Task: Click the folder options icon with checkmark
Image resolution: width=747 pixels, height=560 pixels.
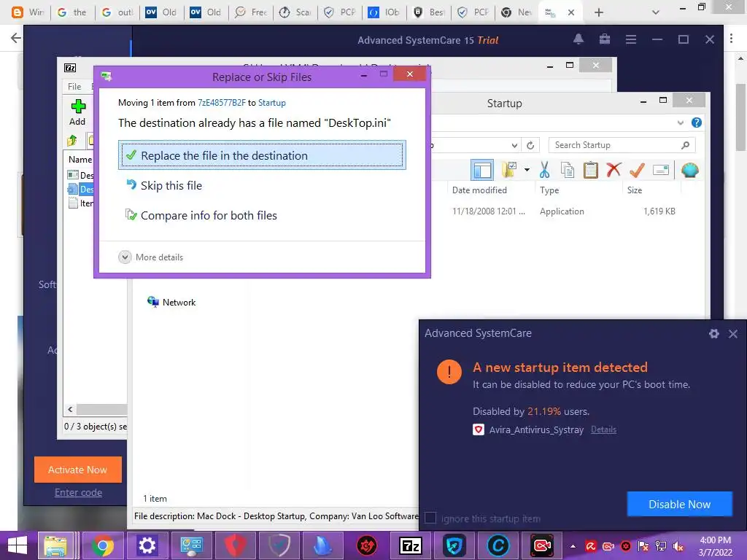Action: 509,169
